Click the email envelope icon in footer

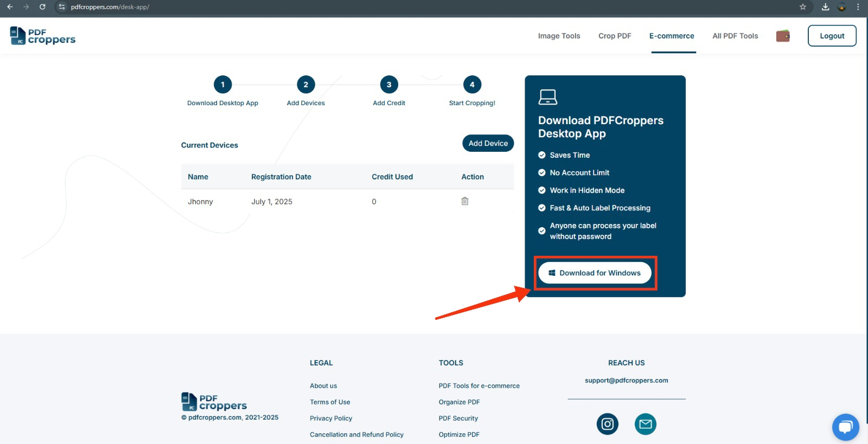[x=645, y=424]
